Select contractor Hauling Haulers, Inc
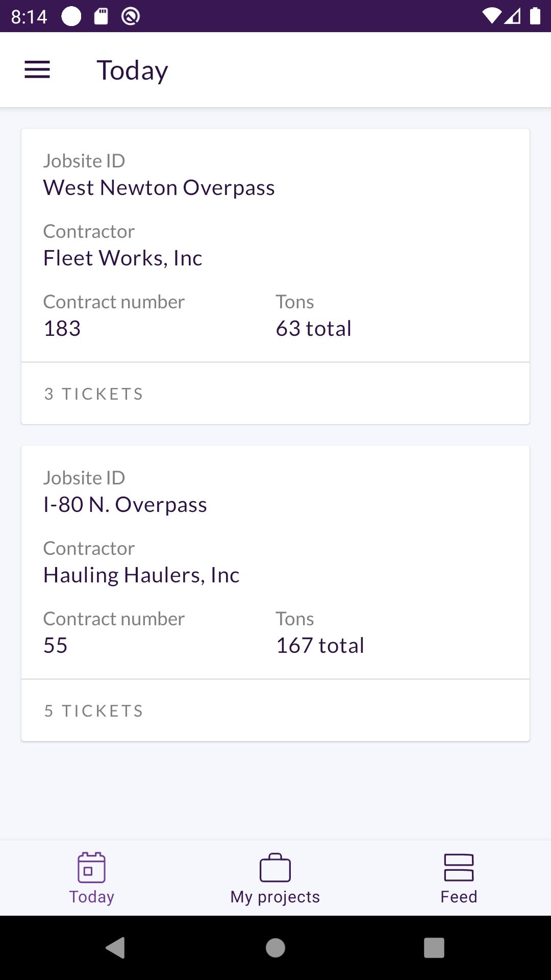Screen dimensions: 551x980 [x=141, y=575]
